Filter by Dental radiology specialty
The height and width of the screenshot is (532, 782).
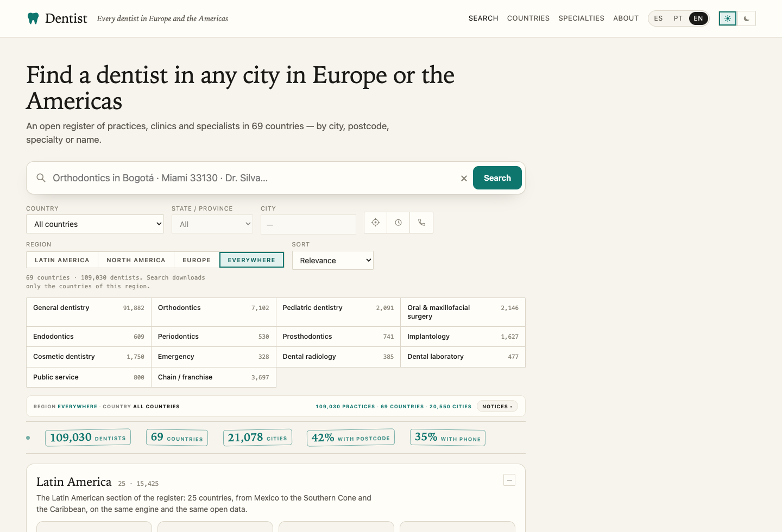coord(338,357)
